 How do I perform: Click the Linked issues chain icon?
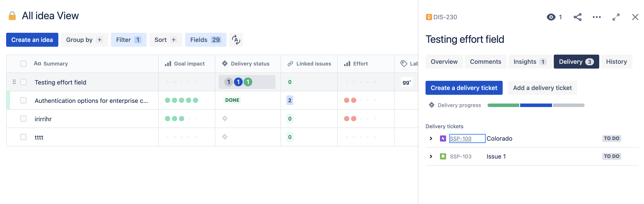(x=290, y=64)
